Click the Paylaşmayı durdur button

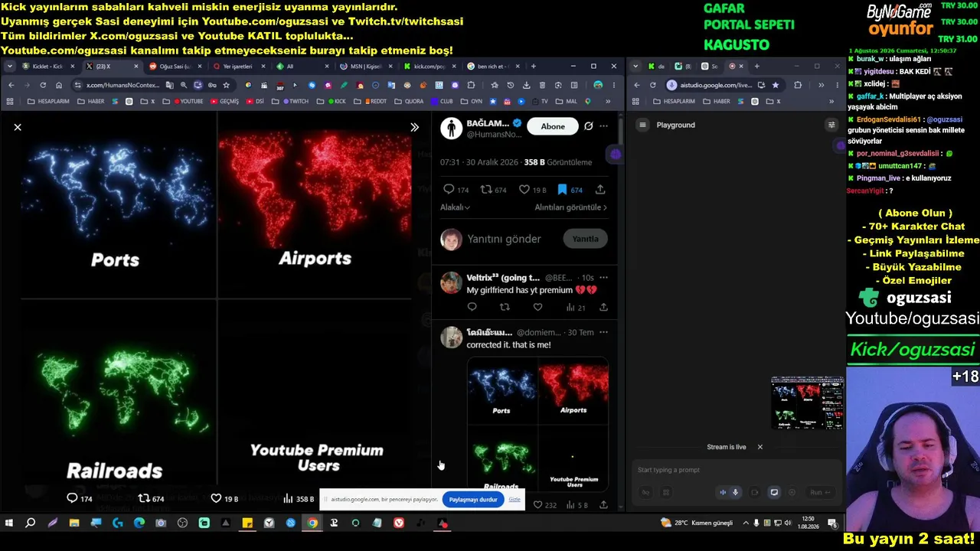473,500
